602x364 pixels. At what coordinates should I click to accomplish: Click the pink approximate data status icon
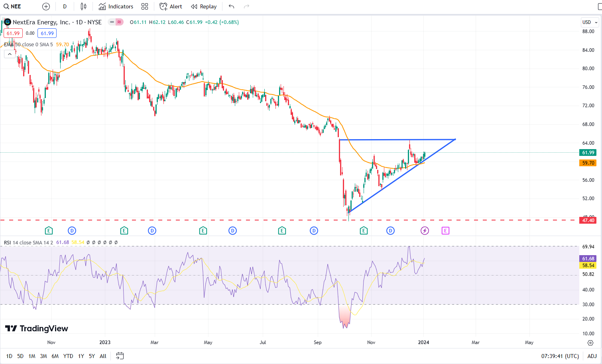click(119, 22)
